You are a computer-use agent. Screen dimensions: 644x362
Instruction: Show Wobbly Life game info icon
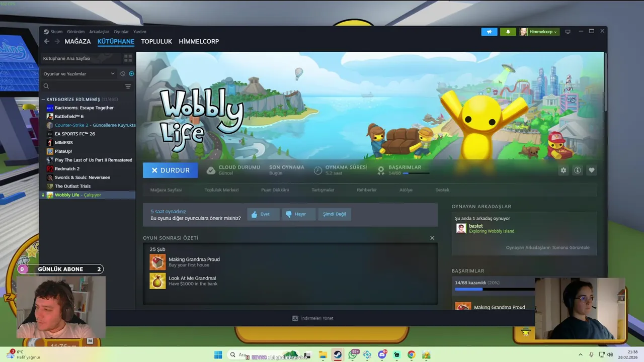[x=578, y=170]
